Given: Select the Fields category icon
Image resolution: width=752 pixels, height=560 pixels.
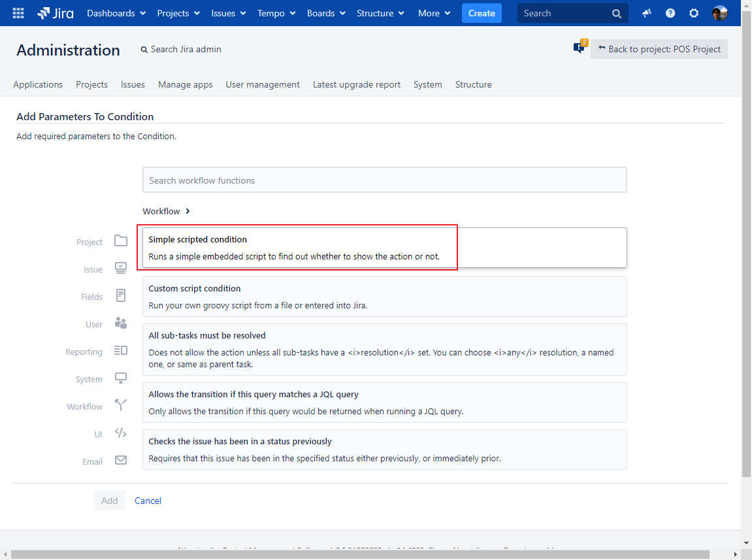Looking at the screenshot, I should pyautogui.click(x=121, y=296).
